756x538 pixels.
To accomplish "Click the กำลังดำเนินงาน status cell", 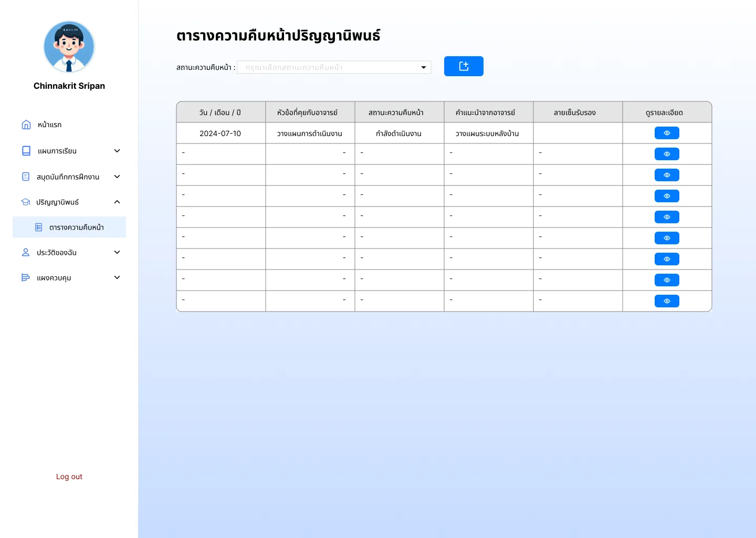I will tap(399, 133).
